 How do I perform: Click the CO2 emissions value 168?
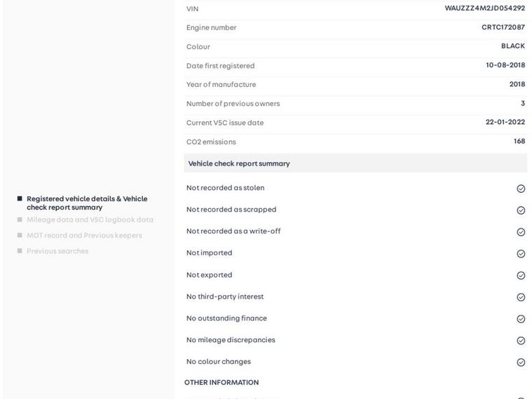(519, 141)
